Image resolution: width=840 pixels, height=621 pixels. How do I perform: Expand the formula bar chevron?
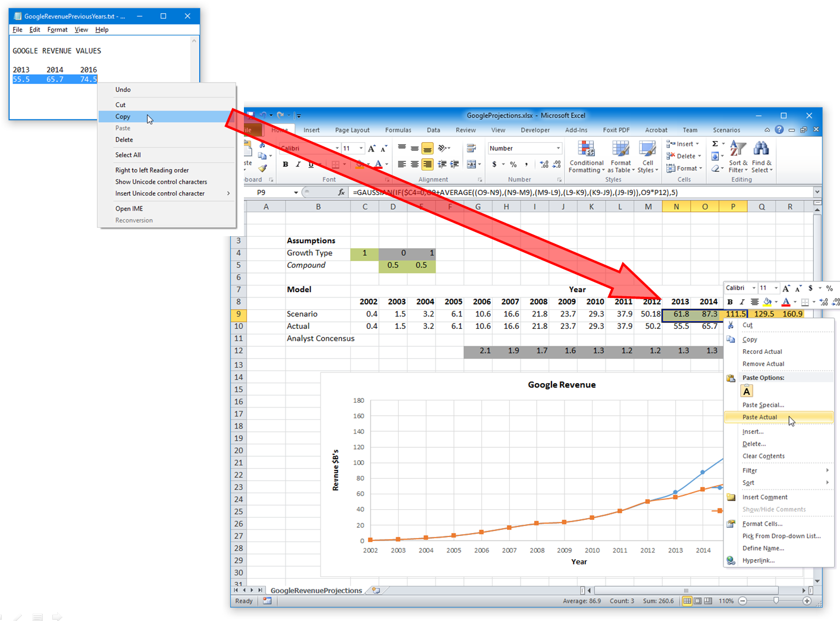[817, 192]
